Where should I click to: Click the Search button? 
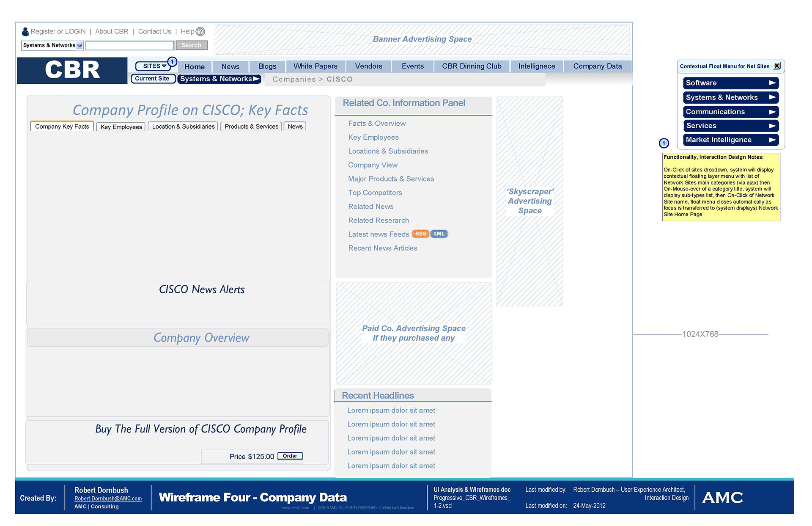click(x=191, y=45)
